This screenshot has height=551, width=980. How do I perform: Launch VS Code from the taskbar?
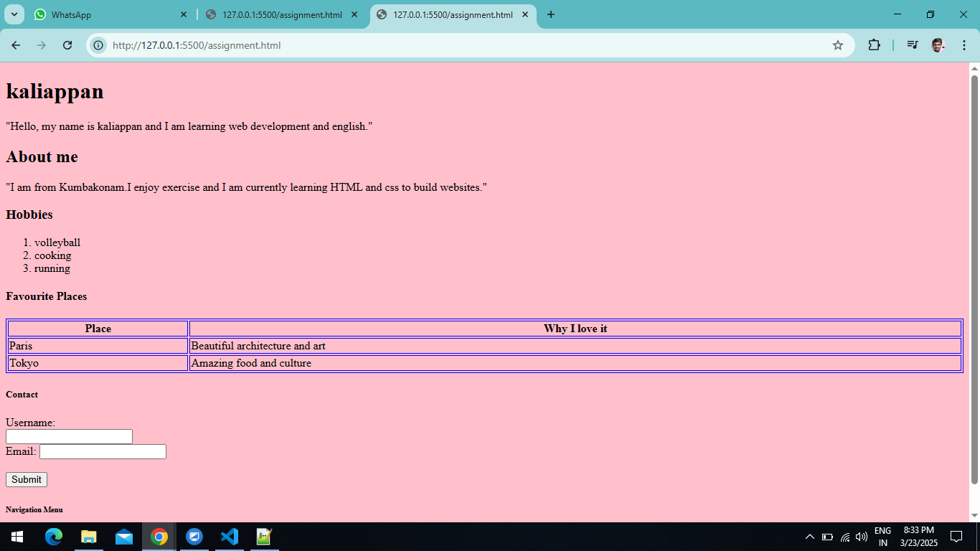(229, 537)
